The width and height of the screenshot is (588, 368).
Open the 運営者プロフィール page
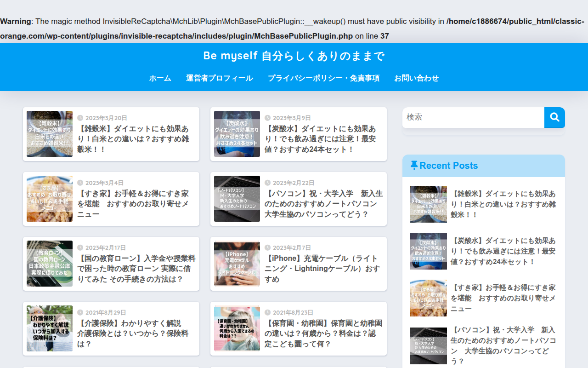pos(220,78)
